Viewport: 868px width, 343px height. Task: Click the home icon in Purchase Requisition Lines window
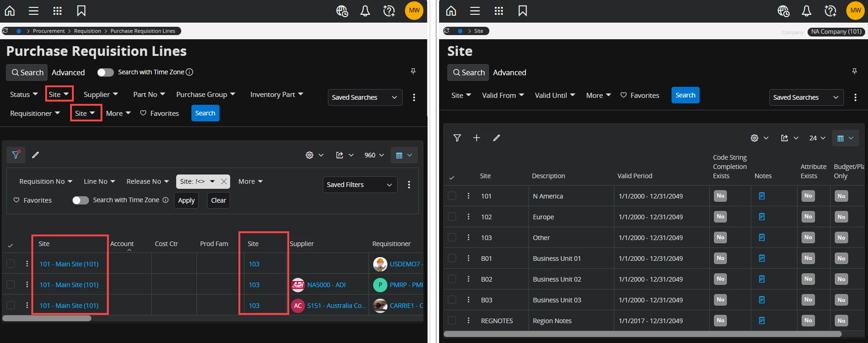[x=10, y=11]
